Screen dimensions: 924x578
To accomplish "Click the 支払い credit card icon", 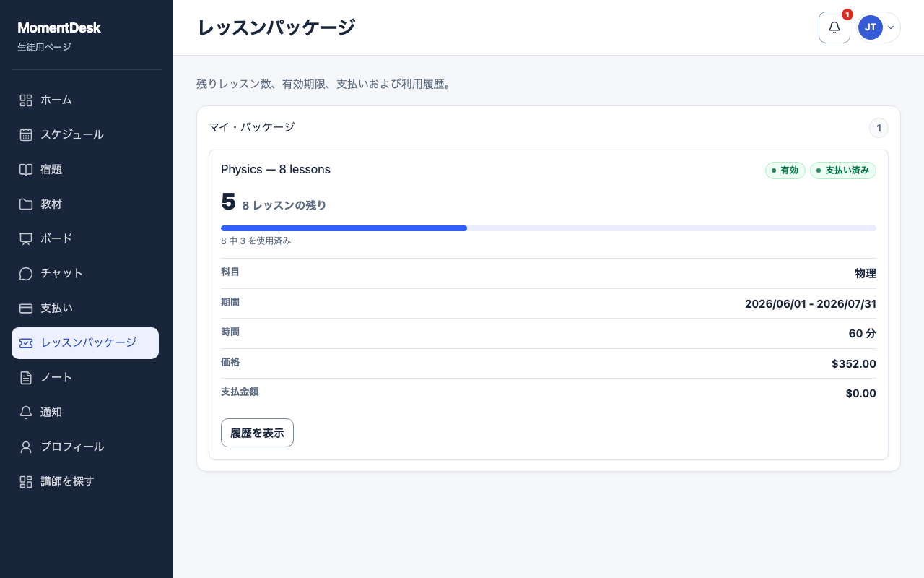I will pos(26,309).
